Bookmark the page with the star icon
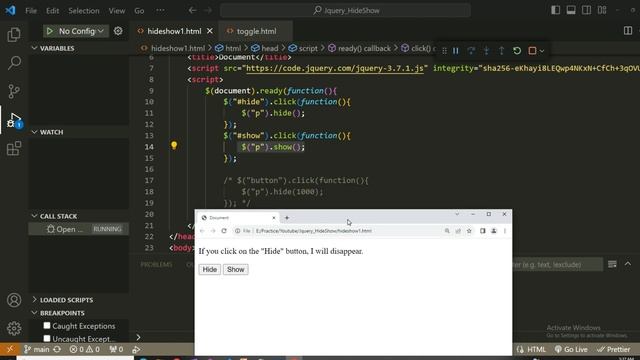This screenshot has width=640, height=360. [x=469, y=231]
